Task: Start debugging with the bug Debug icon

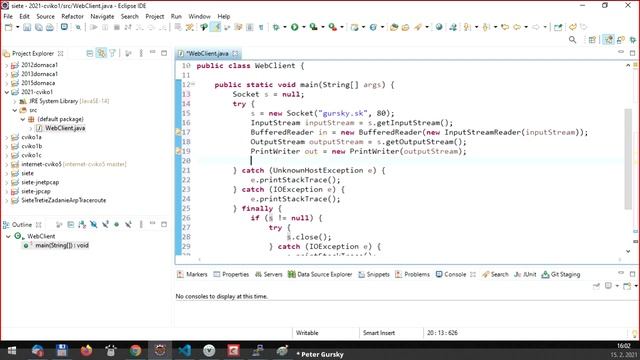Action: pos(276,27)
